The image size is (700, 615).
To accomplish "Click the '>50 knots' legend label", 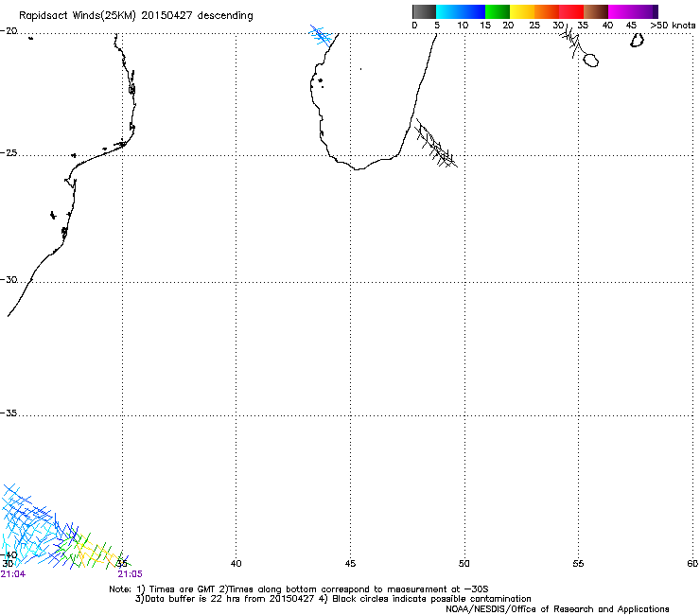I will point(673,26).
